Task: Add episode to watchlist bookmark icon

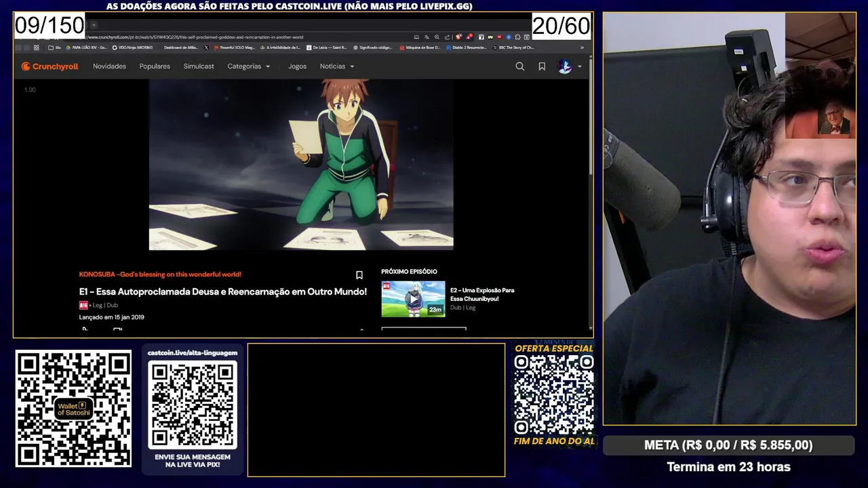Action: point(359,275)
